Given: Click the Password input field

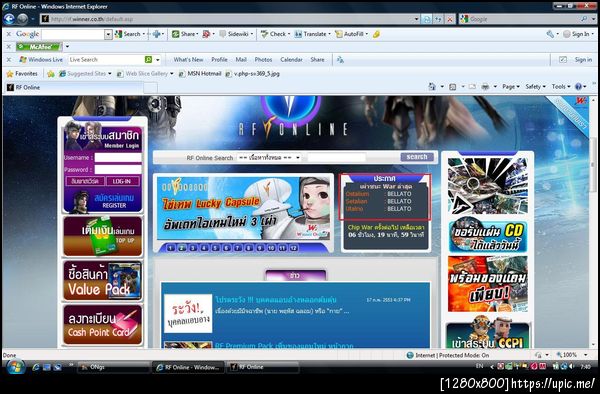Looking at the screenshot, I should click(x=118, y=169).
